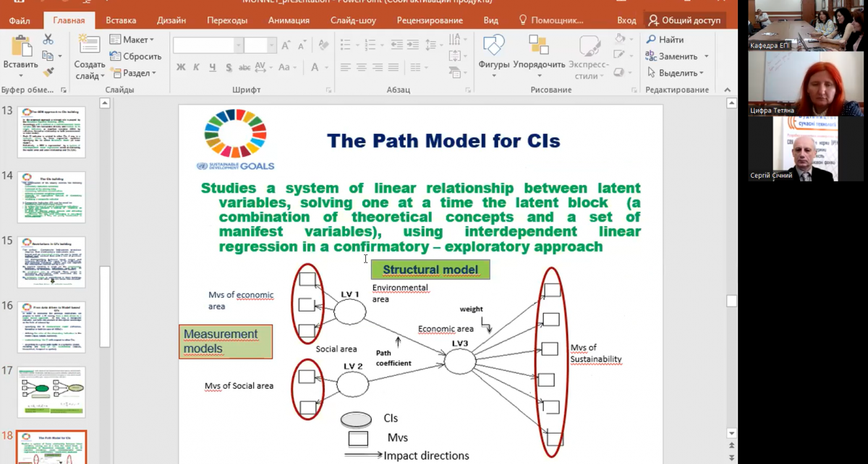Viewport: 868px width, 464px height.
Task: Select slide 15 thumbnail
Action: click(x=51, y=262)
